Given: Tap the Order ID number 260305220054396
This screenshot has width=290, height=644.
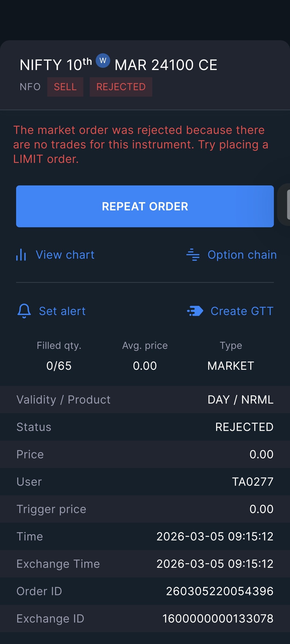Looking at the screenshot, I should click(220, 591).
